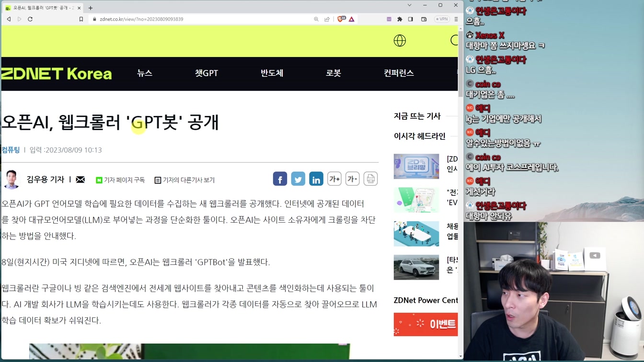Click the article headline 오픈AI, 웹크롤러 'GPT봇' 공개

coord(110,122)
